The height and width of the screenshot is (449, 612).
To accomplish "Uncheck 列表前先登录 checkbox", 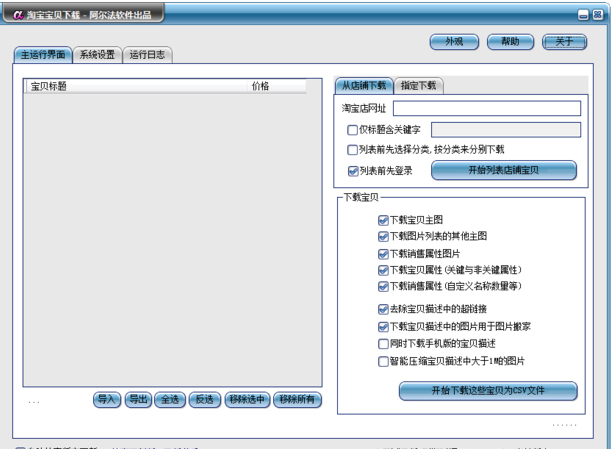I will [353, 171].
